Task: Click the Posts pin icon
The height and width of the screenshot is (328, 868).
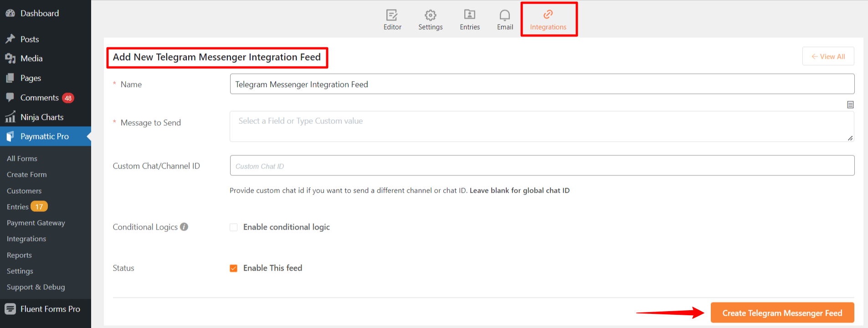Action: 10,39
